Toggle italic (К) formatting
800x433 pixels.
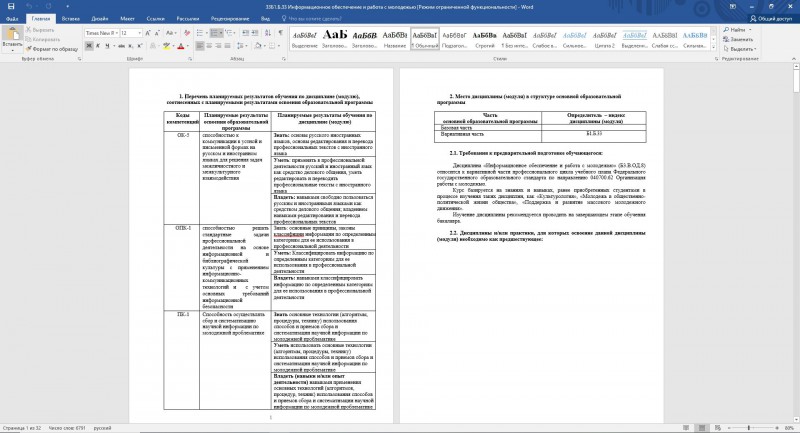coord(98,46)
